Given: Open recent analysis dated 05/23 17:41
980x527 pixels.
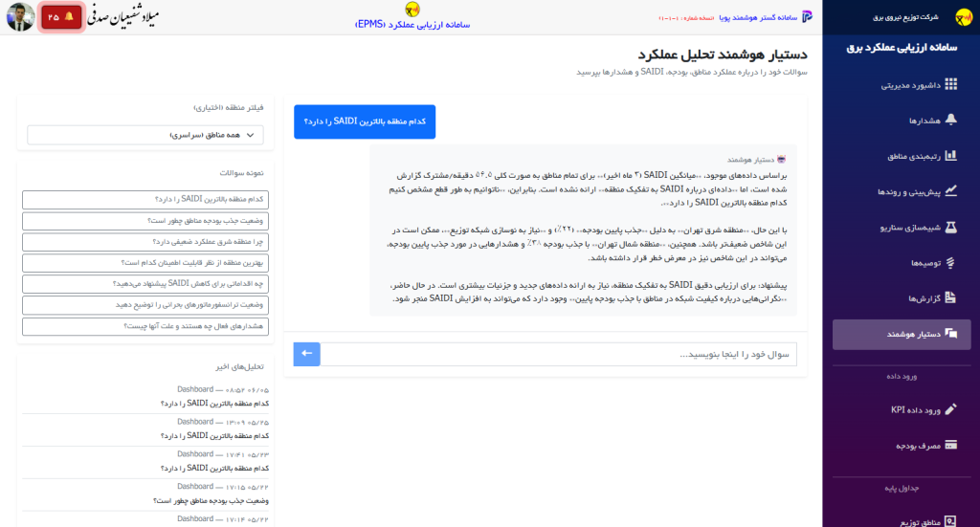Looking at the screenshot, I should pyautogui.click(x=145, y=461).
